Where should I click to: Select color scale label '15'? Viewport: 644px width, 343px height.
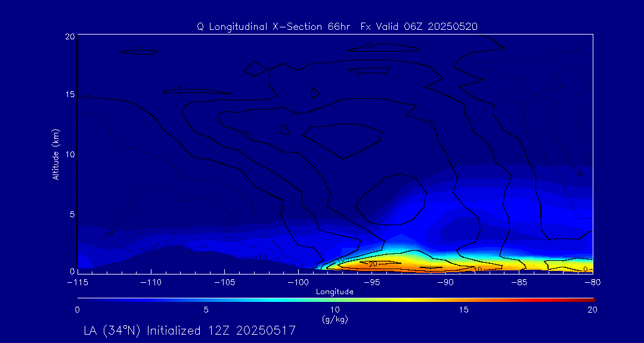click(x=464, y=310)
